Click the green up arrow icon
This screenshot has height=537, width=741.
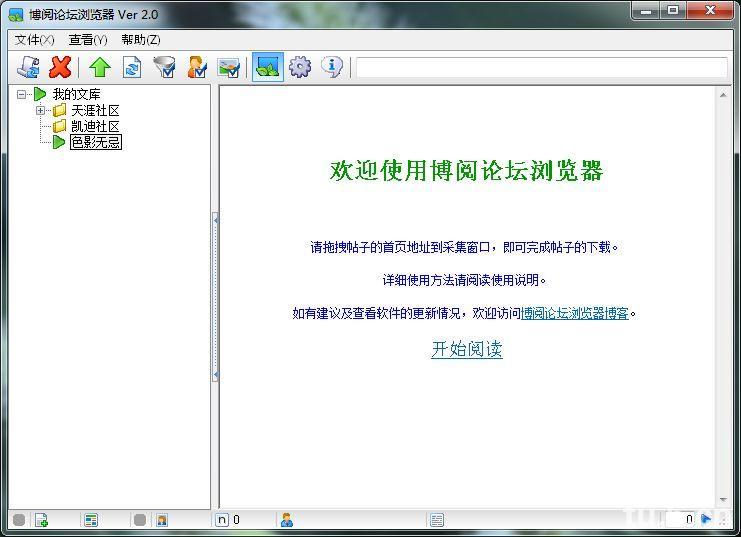[x=99, y=67]
